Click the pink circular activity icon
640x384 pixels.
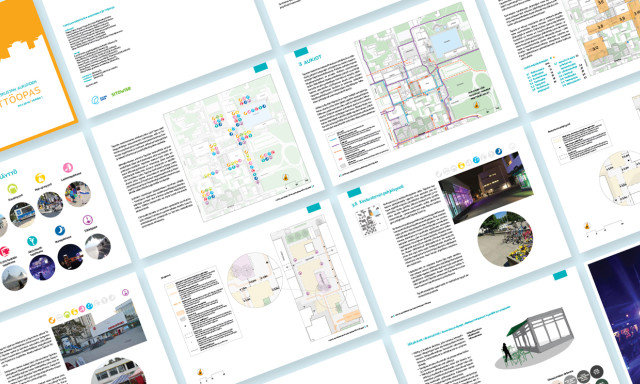pos(68,167)
